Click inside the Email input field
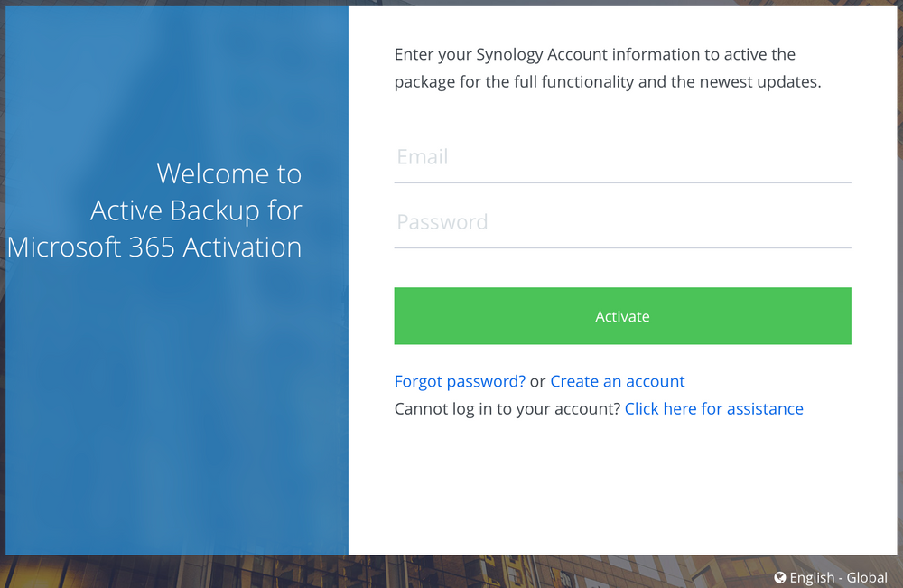903x588 pixels. point(622,157)
